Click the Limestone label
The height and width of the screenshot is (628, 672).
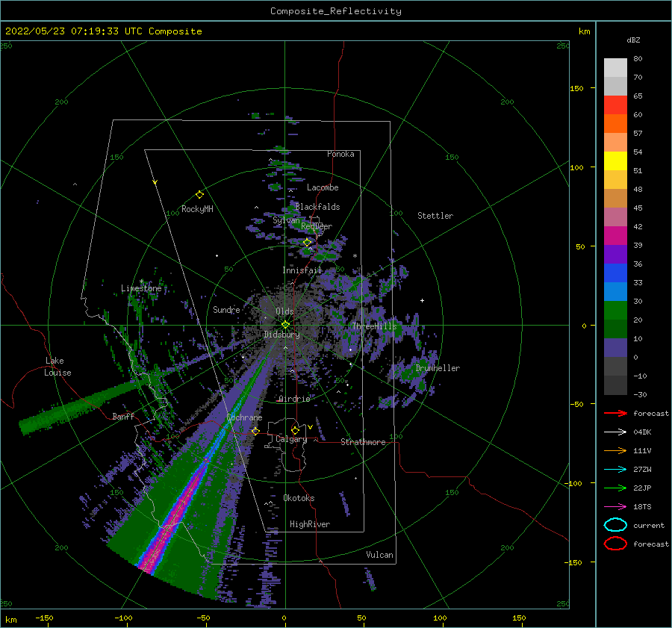pyautogui.click(x=141, y=288)
